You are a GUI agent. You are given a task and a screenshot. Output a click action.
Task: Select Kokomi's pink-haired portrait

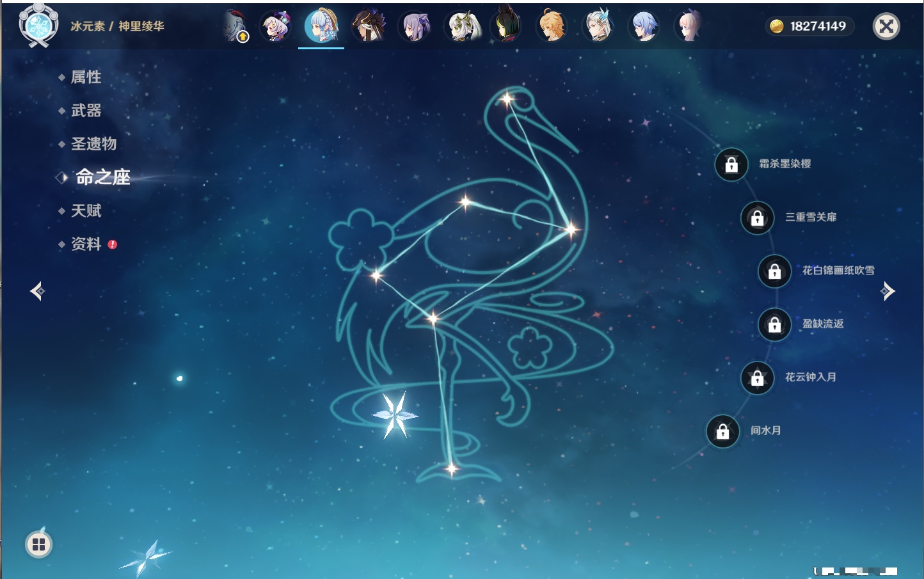[690, 26]
